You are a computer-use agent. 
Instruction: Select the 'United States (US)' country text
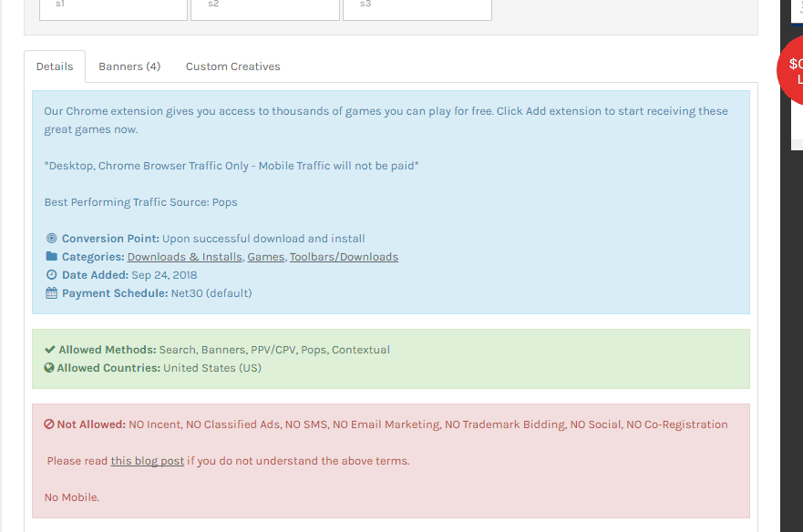212,368
